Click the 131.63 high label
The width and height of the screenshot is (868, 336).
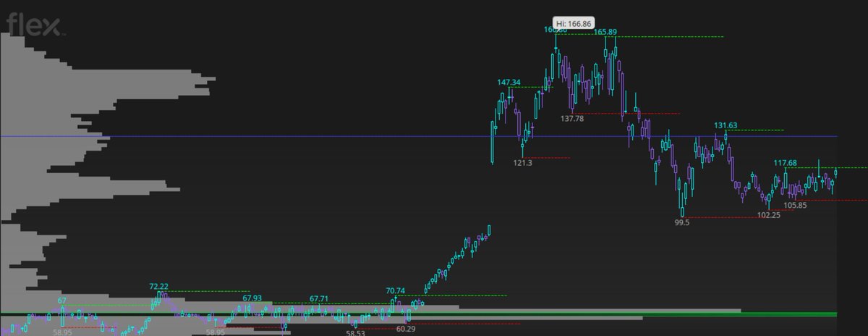click(726, 125)
